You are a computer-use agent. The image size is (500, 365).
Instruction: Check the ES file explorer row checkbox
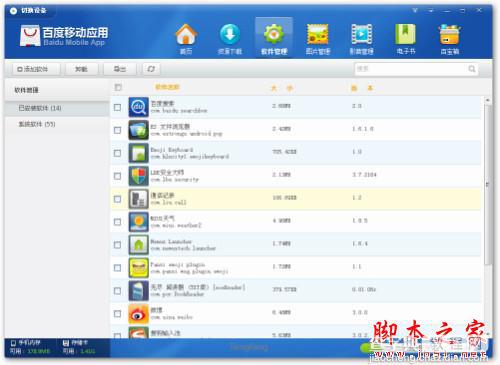(117, 130)
